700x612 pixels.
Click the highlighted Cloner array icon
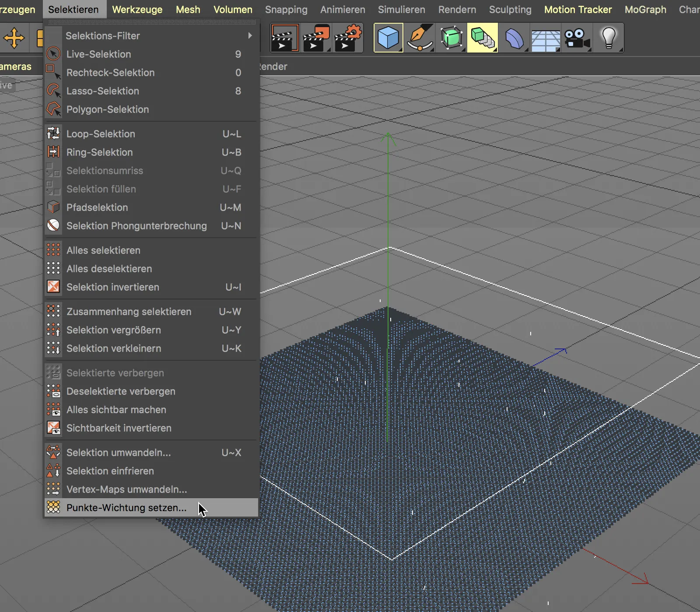pos(483,38)
